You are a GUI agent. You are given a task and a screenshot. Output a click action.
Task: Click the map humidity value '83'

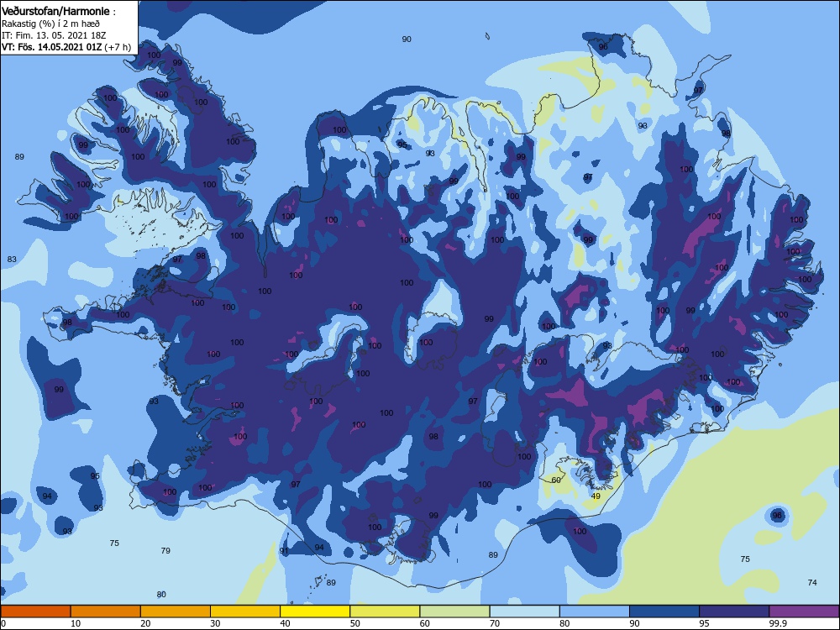[x=12, y=260]
